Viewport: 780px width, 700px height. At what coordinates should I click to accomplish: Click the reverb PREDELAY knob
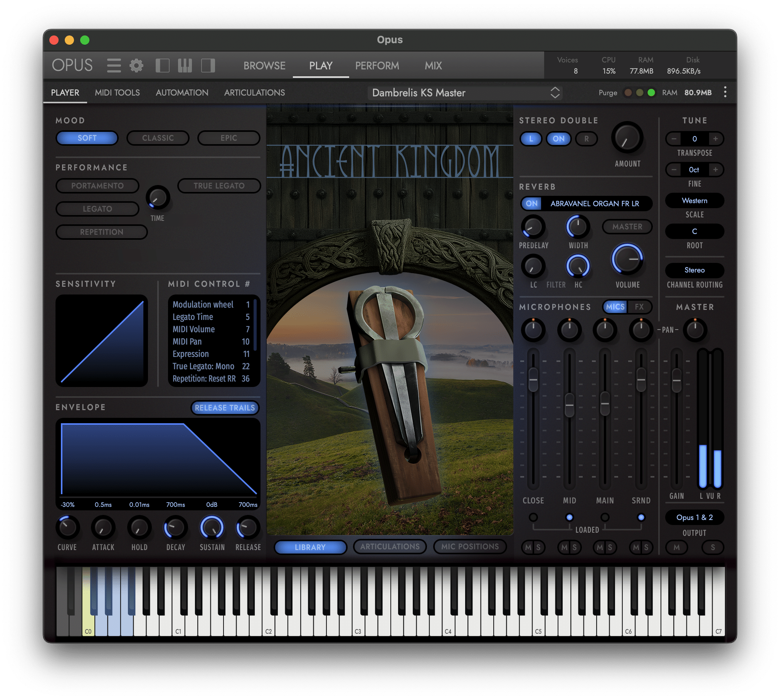[533, 227]
